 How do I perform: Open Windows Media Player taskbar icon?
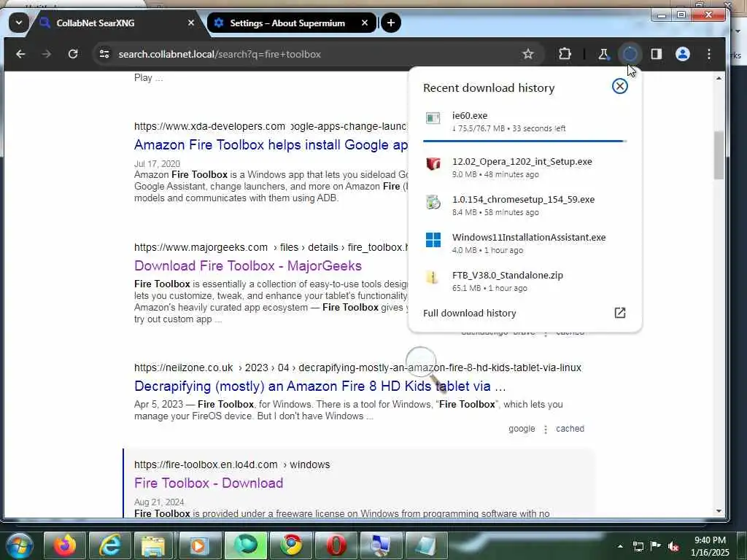pyautogui.click(x=198, y=545)
